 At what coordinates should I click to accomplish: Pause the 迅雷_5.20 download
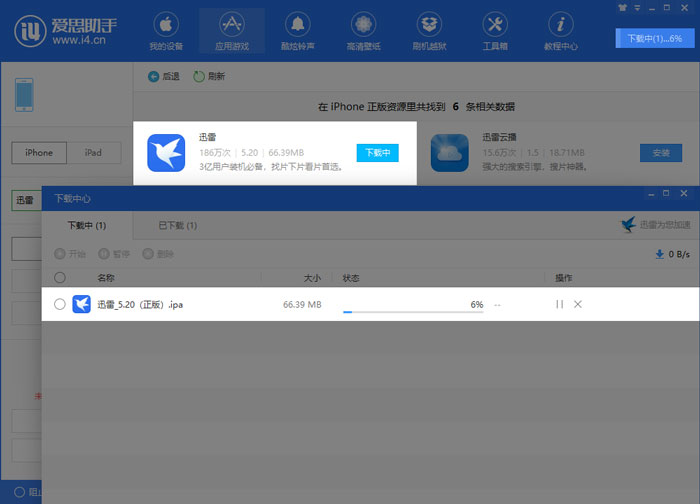click(x=559, y=304)
